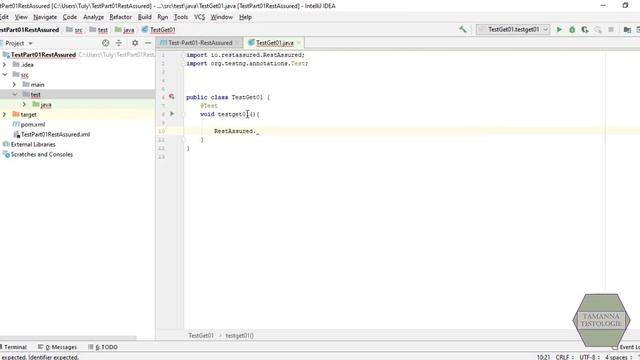The width and height of the screenshot is (640, 360).
Task: Start debugging with the bug icon
Action: (572, 29)
